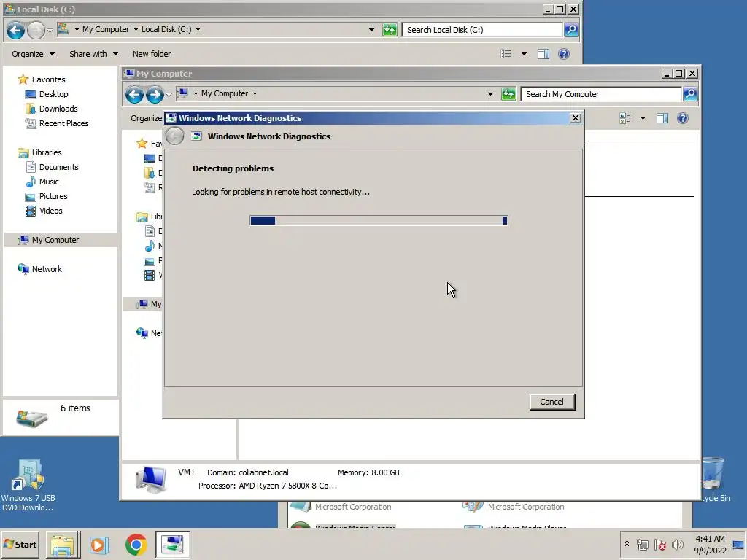Click the VM1 computer icon in details pane
This screenshot has height=560, width=747.
click(x=151, y=479)
